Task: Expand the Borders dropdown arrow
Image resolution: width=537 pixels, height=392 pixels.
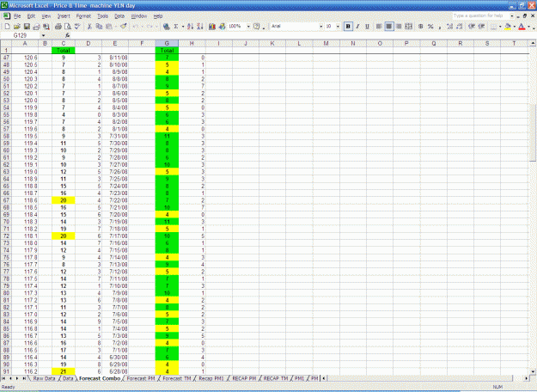Action: (x=500, y=27)
